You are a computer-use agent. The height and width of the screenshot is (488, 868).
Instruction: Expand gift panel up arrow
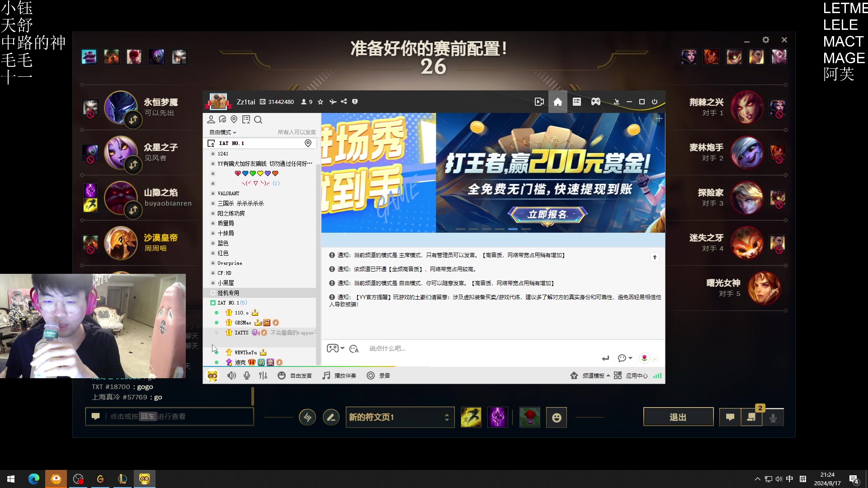(x=655, y=360)
